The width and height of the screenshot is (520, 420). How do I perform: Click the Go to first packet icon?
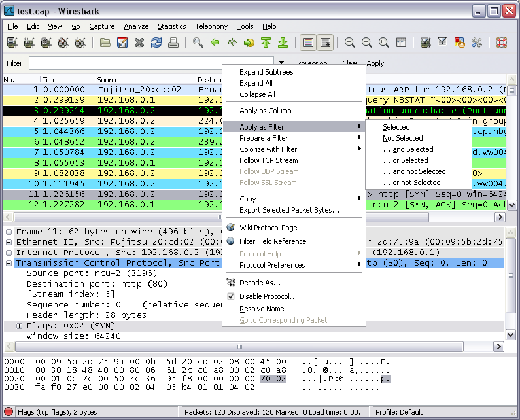266,43
